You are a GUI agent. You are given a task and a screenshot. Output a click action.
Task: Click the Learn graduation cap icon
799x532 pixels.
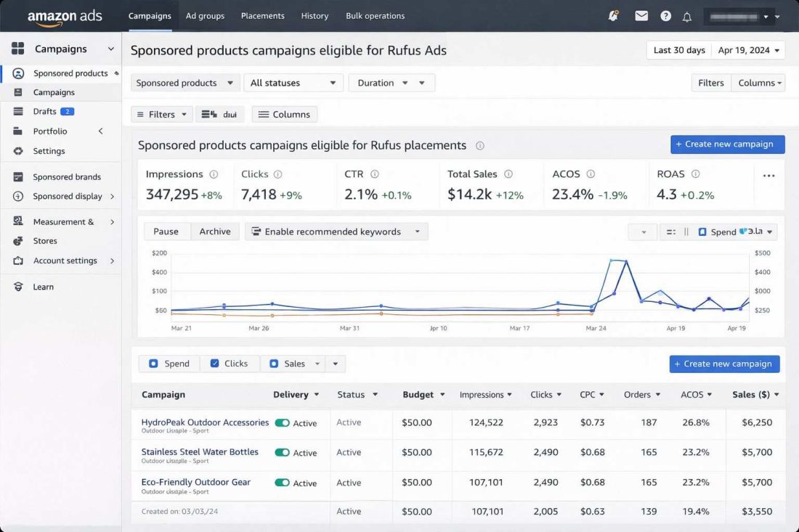click(19, 287)
